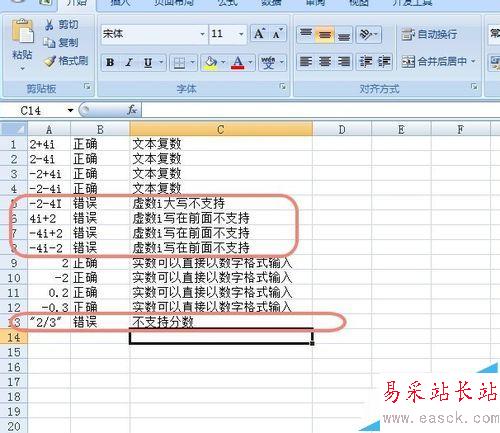
Task: Click cell with 虚数i大写不支持
Action: coord(221,203)
